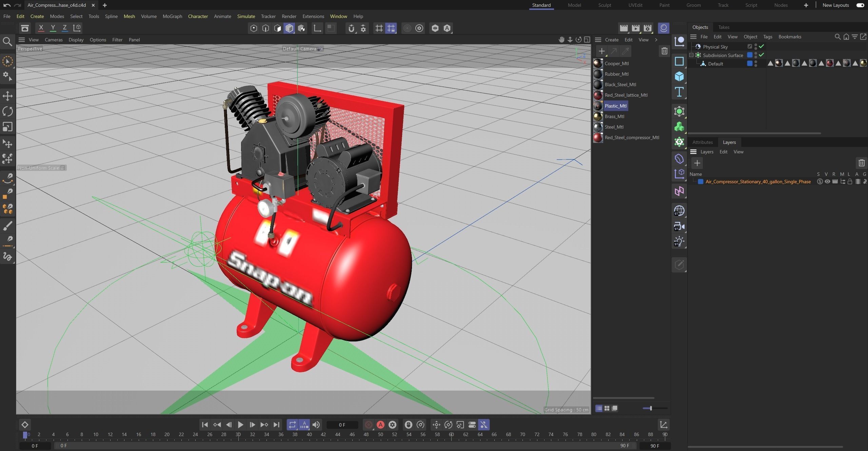Click the Rectangle spline icon
Screen dimensions: 868x451
[x=679, y=61]
